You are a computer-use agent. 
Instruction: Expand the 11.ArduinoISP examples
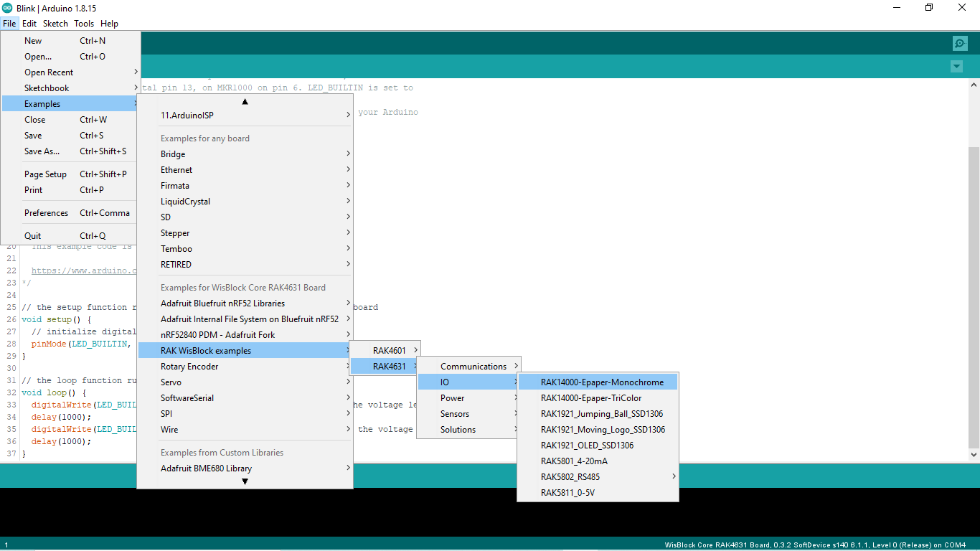pos(245,116)
